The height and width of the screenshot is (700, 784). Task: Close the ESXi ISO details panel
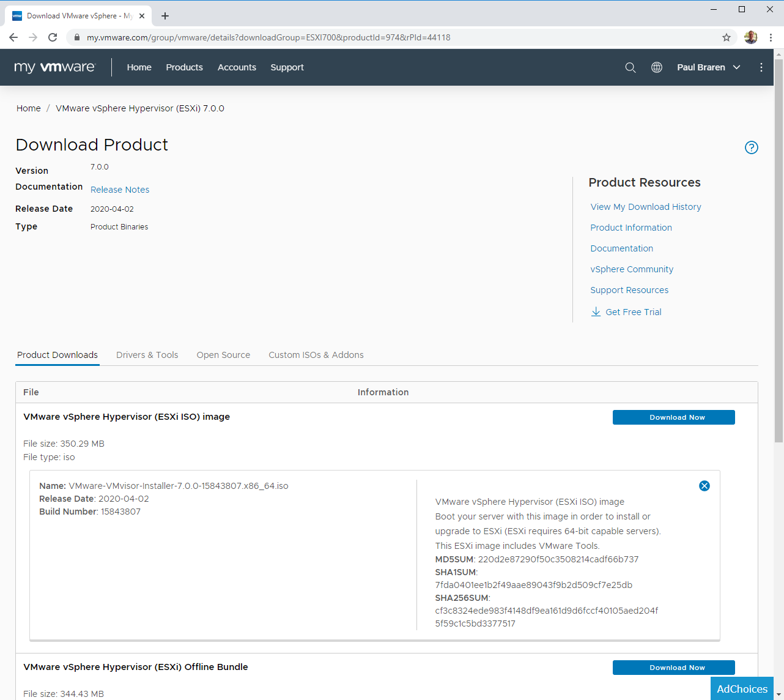click(x=704, y=486)
